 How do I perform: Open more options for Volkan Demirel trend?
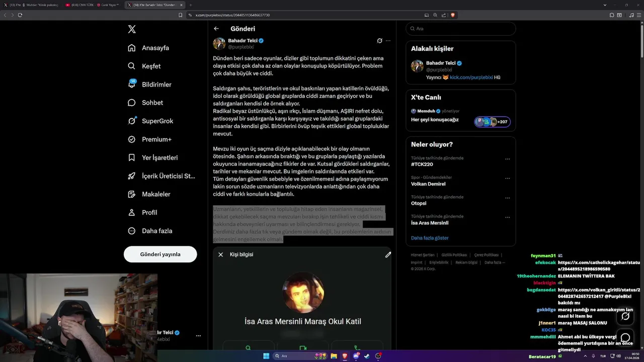pos(507,178)
